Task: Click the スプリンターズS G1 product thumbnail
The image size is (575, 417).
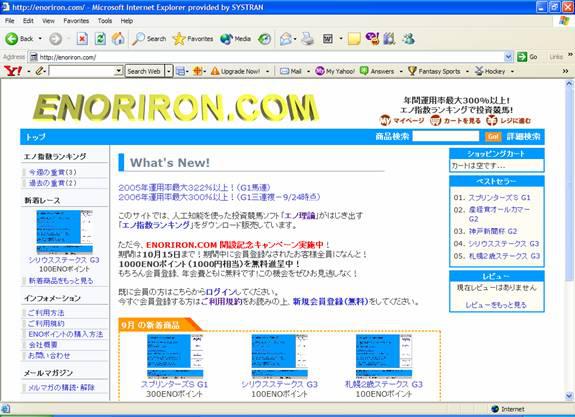Action: tap(175, 356)
